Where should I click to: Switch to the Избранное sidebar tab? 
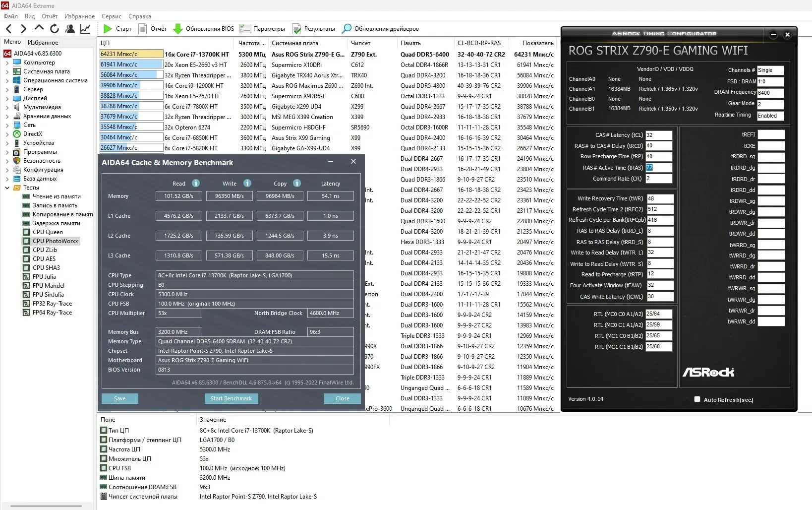[43, 43]
